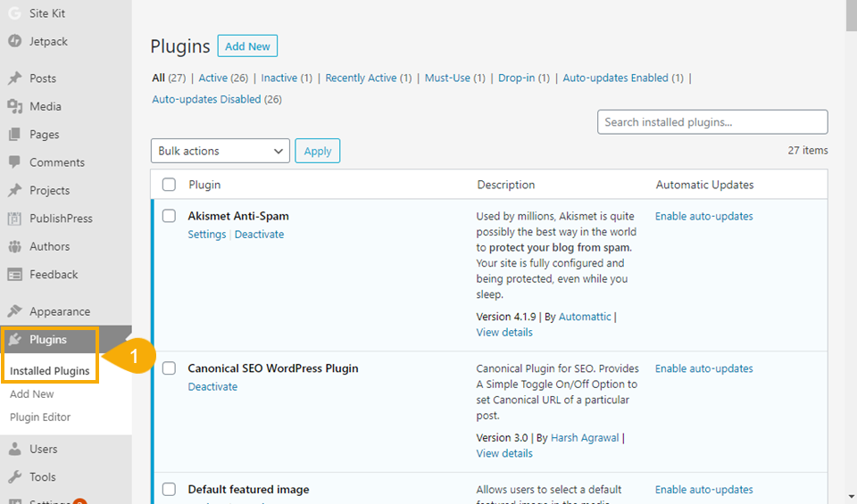Toggle the select-all plugins header checkbox
Image resolution: width=857 pixels, height=504 pixels.
pos(169,185)
